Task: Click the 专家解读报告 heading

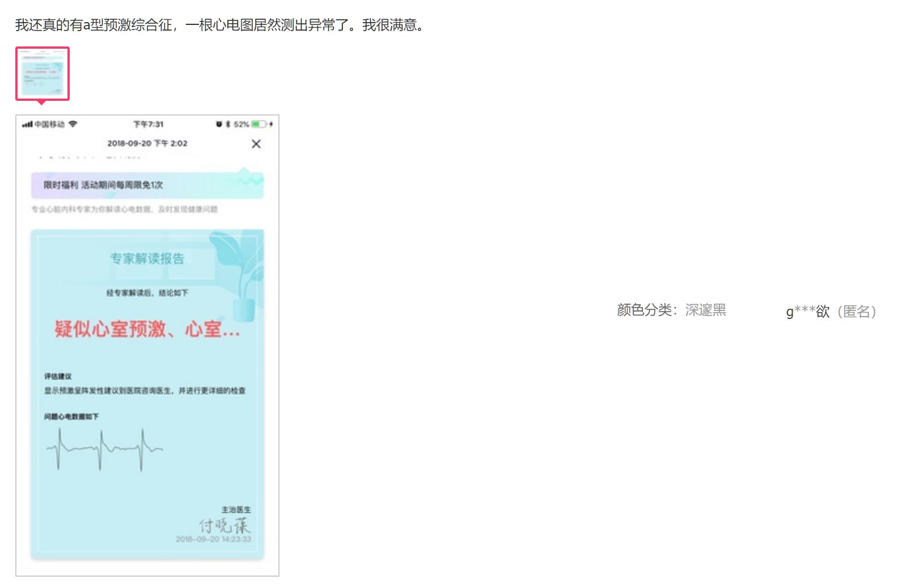Action: pos(147,259)
